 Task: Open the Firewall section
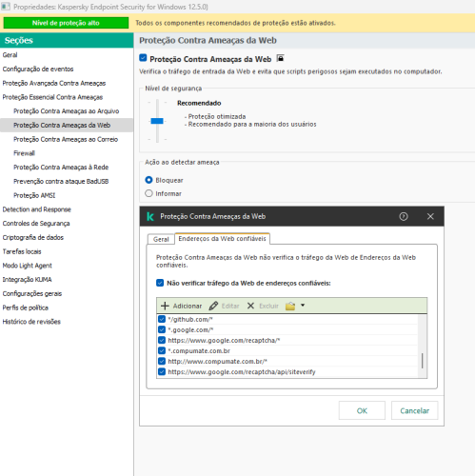24,153
